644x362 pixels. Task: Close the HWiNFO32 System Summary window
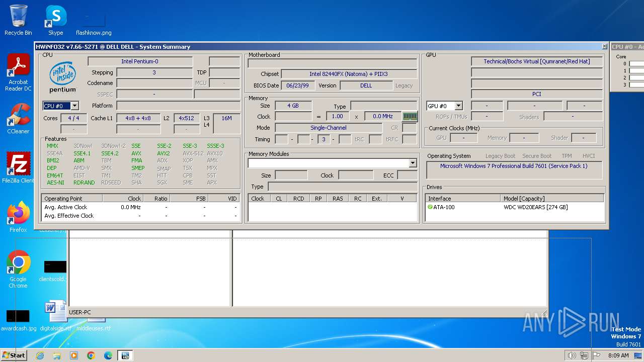(604, 46)
